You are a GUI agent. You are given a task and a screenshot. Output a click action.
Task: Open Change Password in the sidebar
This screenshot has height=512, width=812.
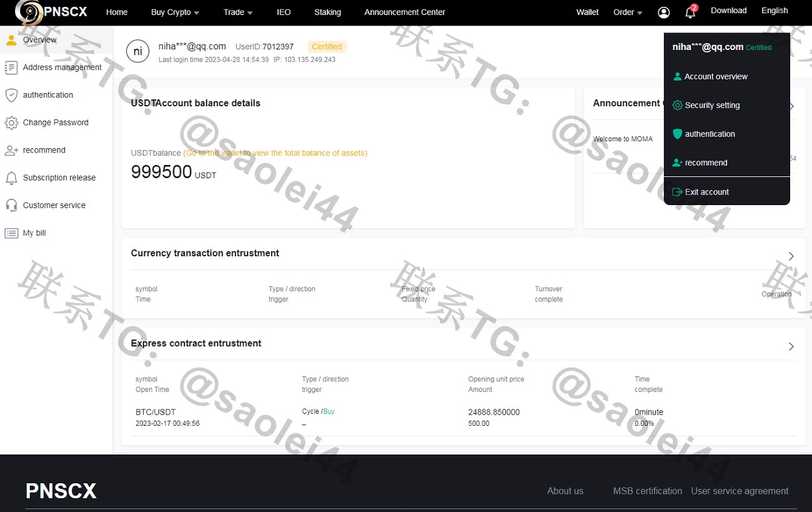pyautogui.click(x=56, y=123)
